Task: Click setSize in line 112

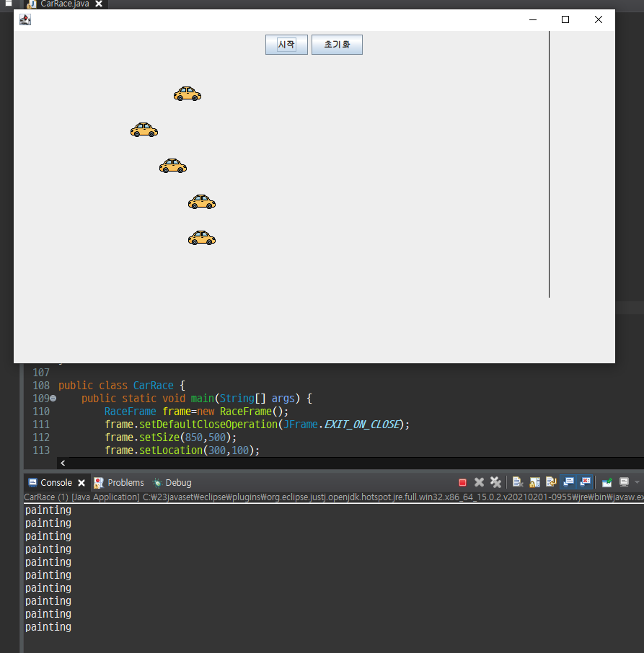Action: 159,437
